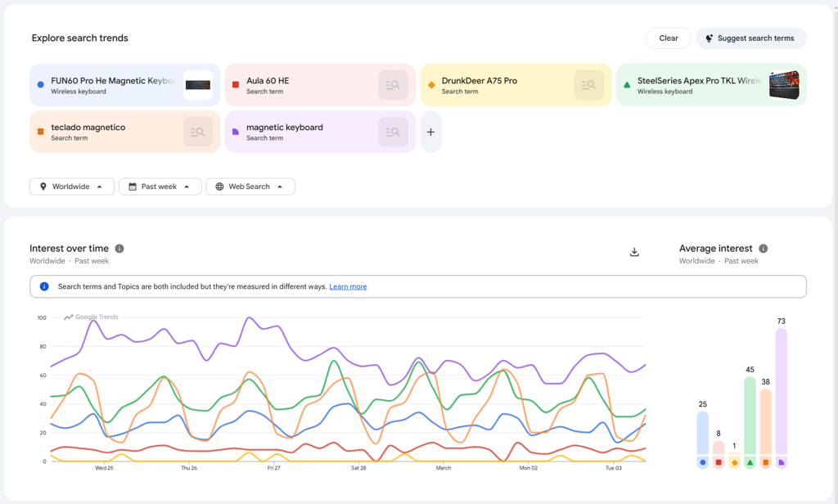Open the Web Search type dropdown

250,187
